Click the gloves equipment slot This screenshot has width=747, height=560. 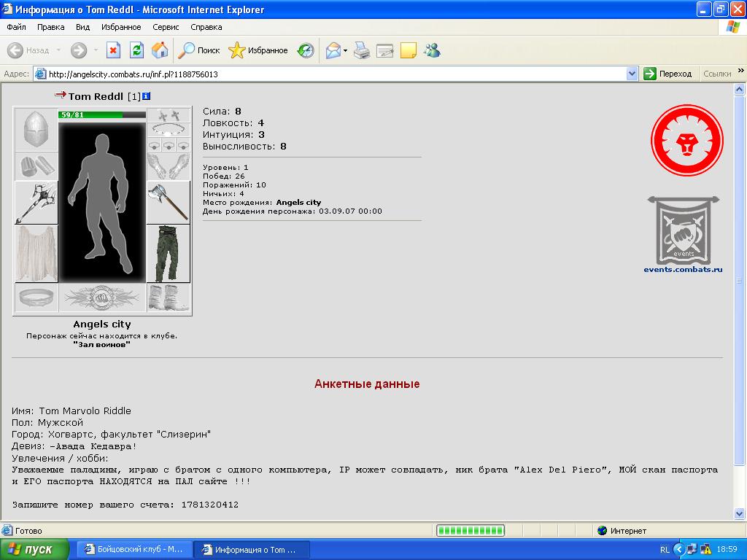point(169,166)
